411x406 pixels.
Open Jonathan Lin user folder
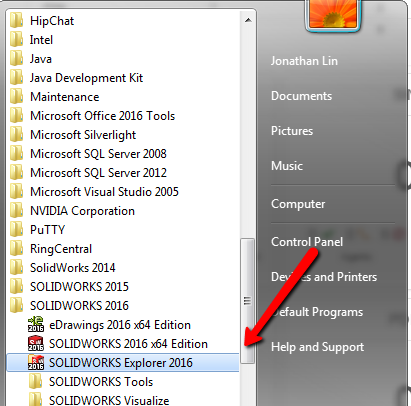(x=304, y=61)
